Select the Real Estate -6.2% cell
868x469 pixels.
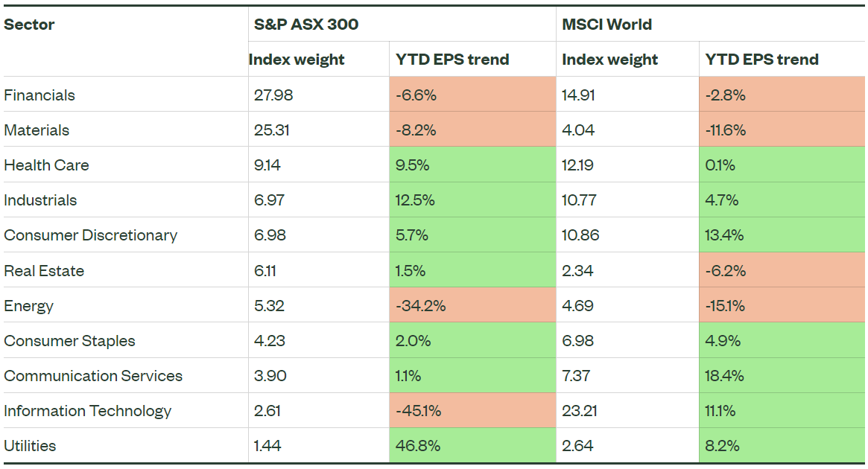click(725, 270)
